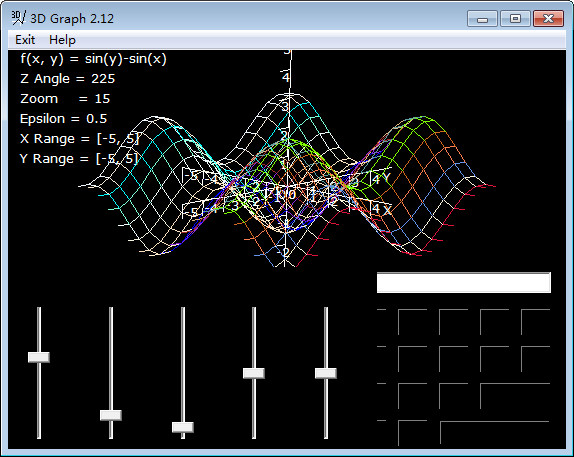The image size is (574, 457).
Task: Click third blank button in second keypad row
Action: (x=495, y=359)
